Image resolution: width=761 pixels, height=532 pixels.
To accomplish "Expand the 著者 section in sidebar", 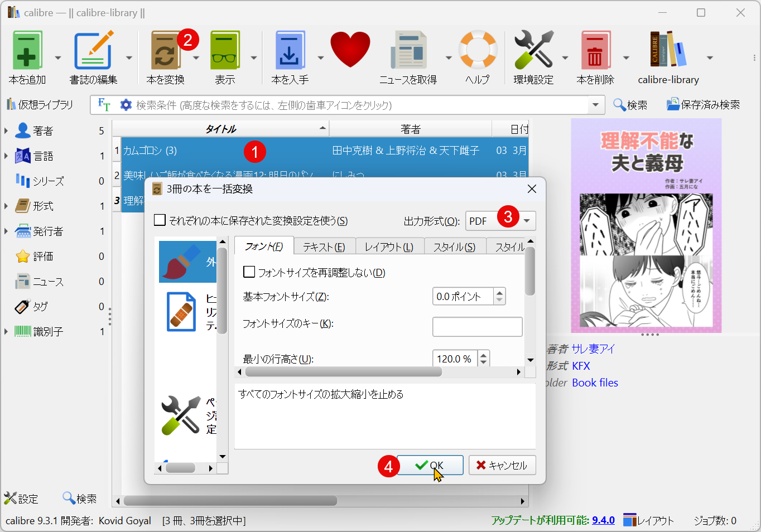I will [6, 130].
